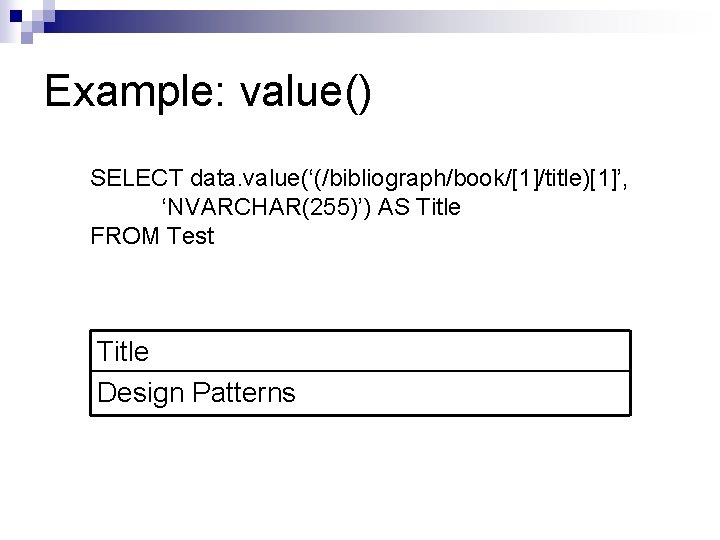Click "value()" in the slide heading
This screenshot has width=720, height=540.
[x=304, y=93]
